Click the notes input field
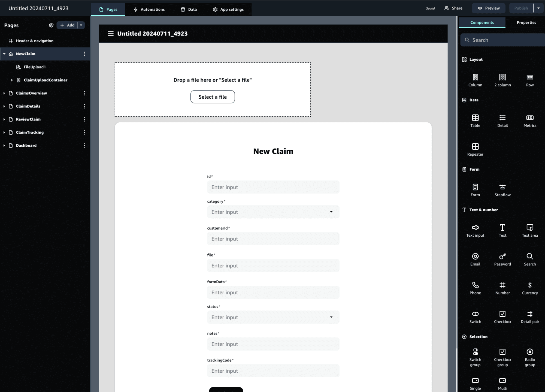 click(273, 344)
